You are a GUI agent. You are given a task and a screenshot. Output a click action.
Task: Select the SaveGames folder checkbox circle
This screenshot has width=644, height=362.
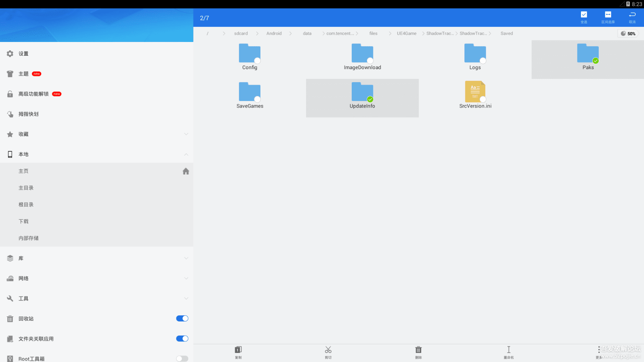click(257, 99)
